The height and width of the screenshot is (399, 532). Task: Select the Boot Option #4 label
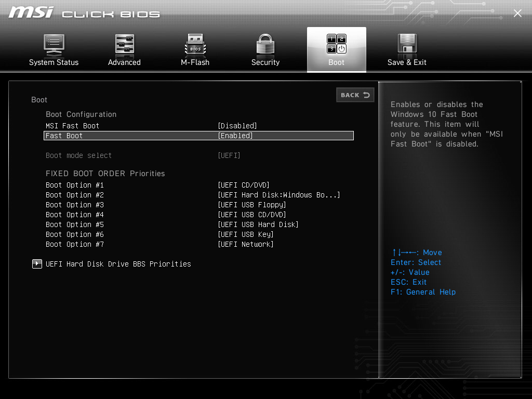(x=75, y=215)
